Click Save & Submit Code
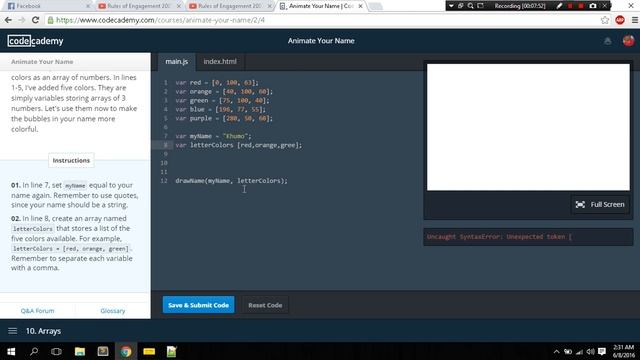Image resolution: width=640 pixels, height=360 pixels. click(x=198, y=305)
